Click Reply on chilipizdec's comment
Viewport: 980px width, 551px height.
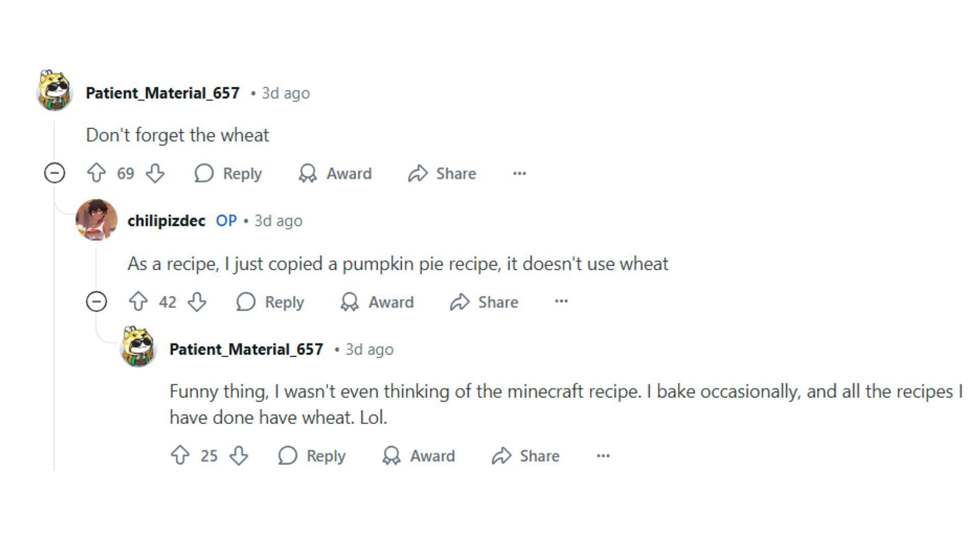[x=272, y=302]
